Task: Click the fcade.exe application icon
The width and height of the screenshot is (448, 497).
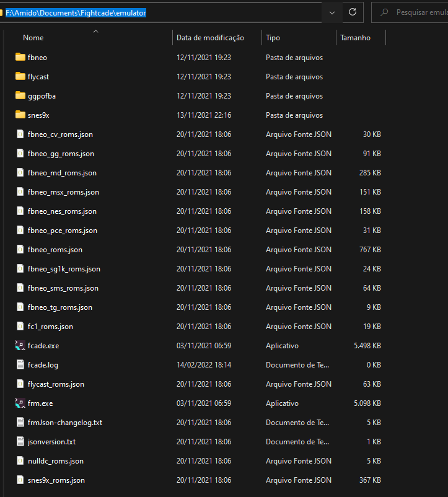Action: click(x=20, y=346)
